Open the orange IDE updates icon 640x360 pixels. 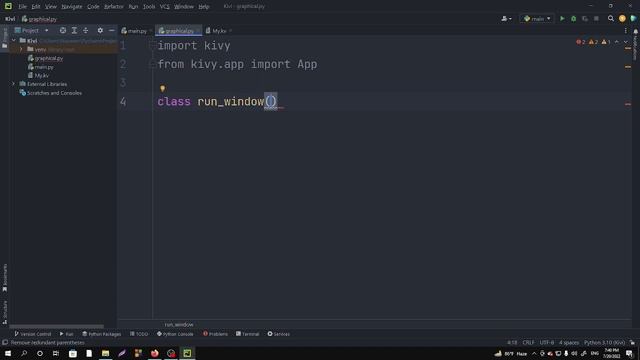[x=622, y=19]
